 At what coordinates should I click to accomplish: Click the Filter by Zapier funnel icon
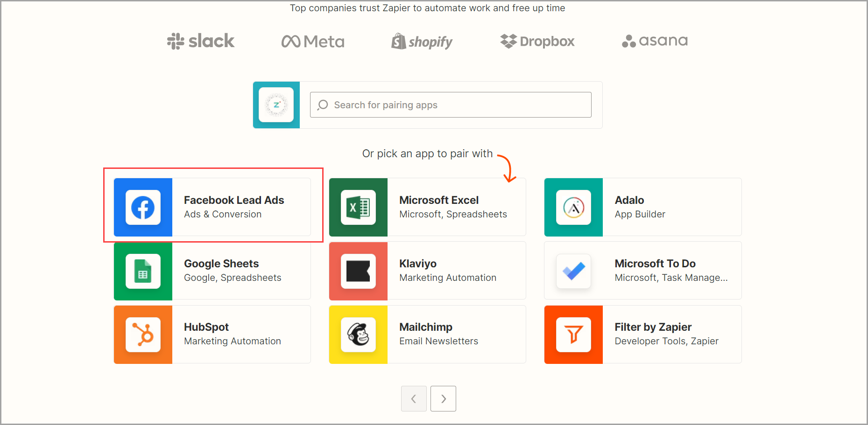click(x=573, y=334)
